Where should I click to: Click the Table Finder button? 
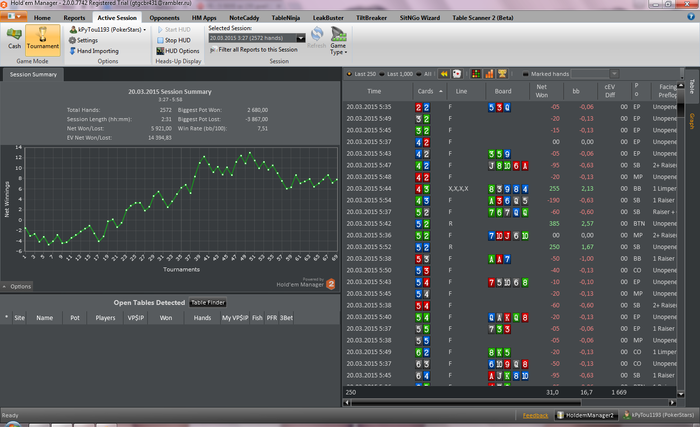click(208, 303)
